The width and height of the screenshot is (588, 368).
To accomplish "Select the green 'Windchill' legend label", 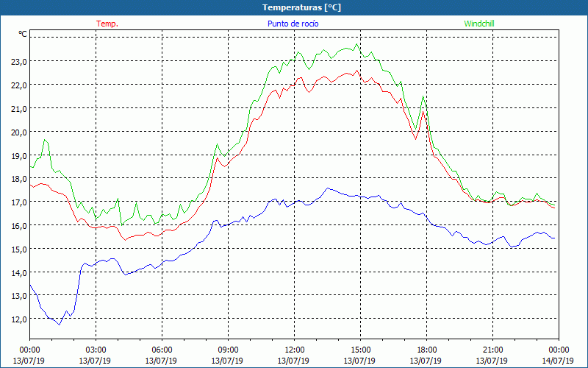I will tap(479, 24).
